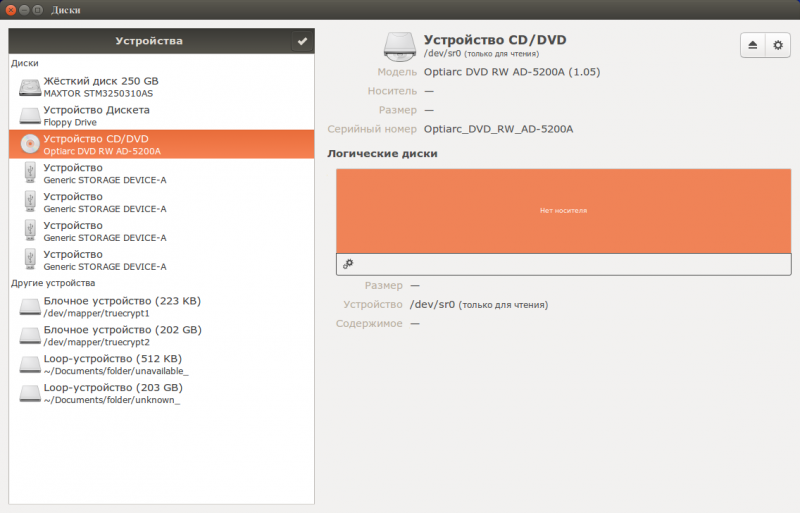Click the eject media button
This screenshot has width=800, height=513.
[x=753, y=45]
